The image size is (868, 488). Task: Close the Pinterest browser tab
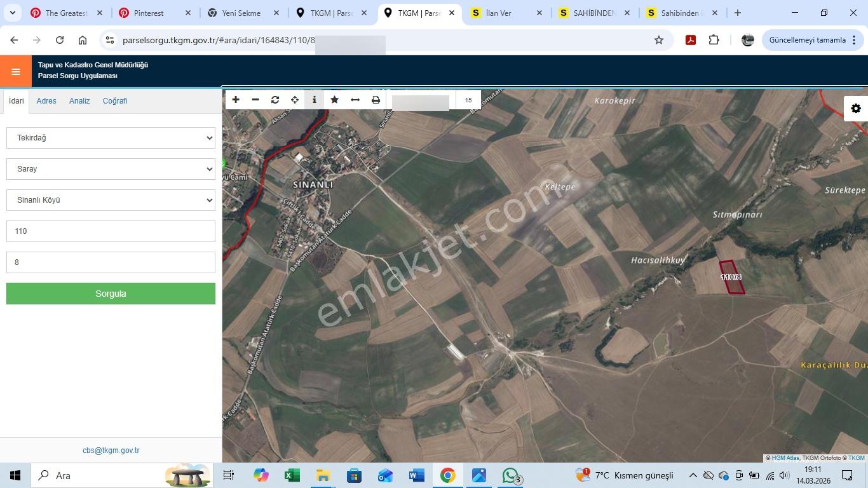coord(187,13)
